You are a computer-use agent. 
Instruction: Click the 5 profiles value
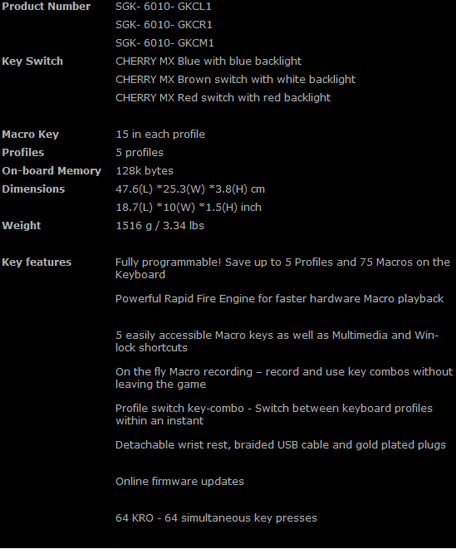click(139, 153)
